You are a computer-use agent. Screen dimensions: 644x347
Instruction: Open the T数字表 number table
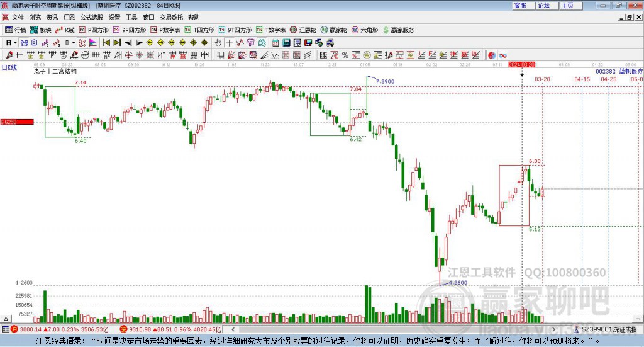(x=270, y=30)
